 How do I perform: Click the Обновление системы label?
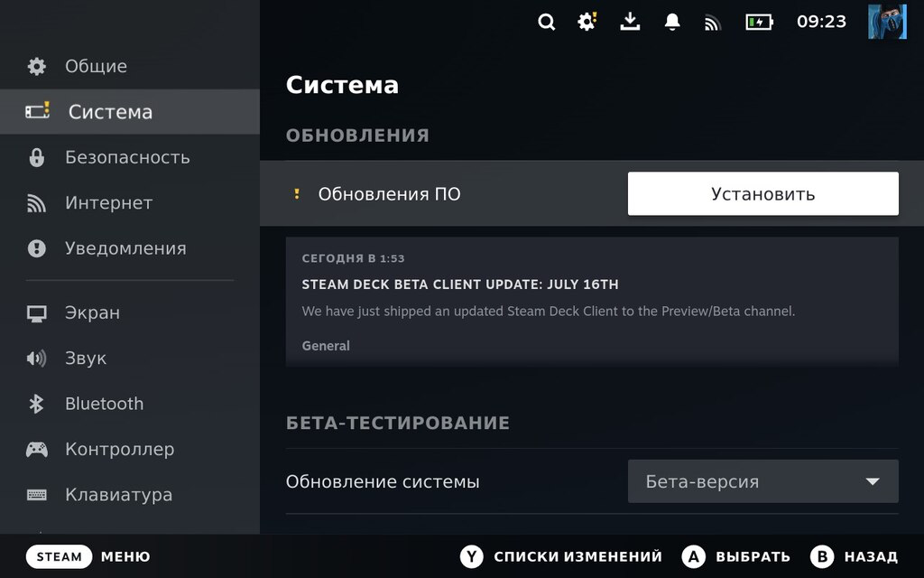coord(383,482)
